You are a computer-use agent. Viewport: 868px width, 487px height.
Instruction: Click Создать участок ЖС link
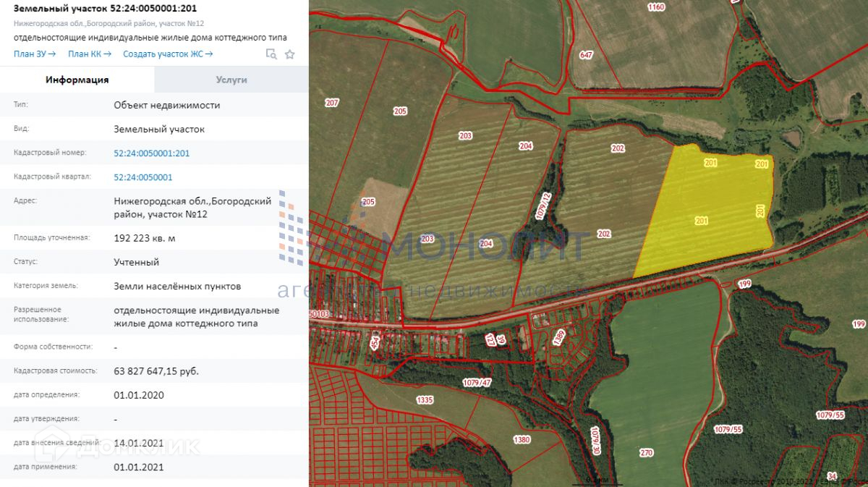pyautogui.click(x=168, y=54)
